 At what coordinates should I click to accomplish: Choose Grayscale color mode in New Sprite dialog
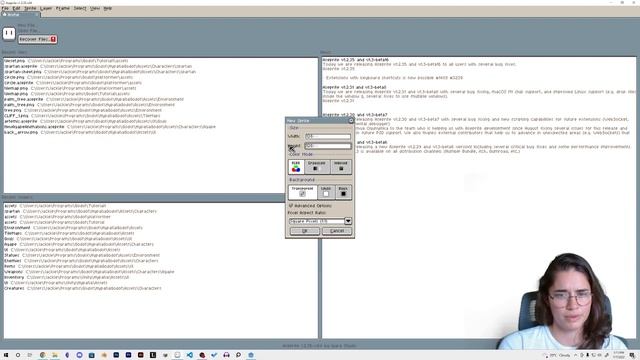pos(316,167)
